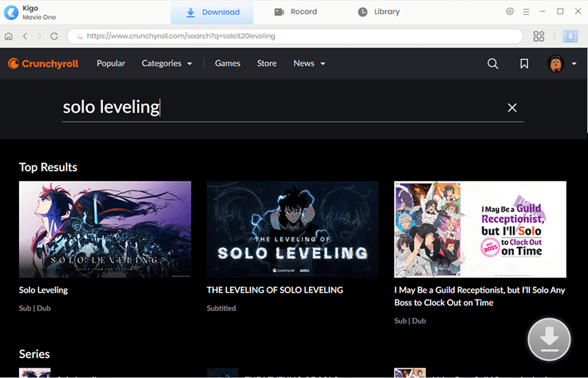This screenshot has width=588, height=378.
Task: Click the Solo Leveling title link
Action: click(x=43, y=290)
